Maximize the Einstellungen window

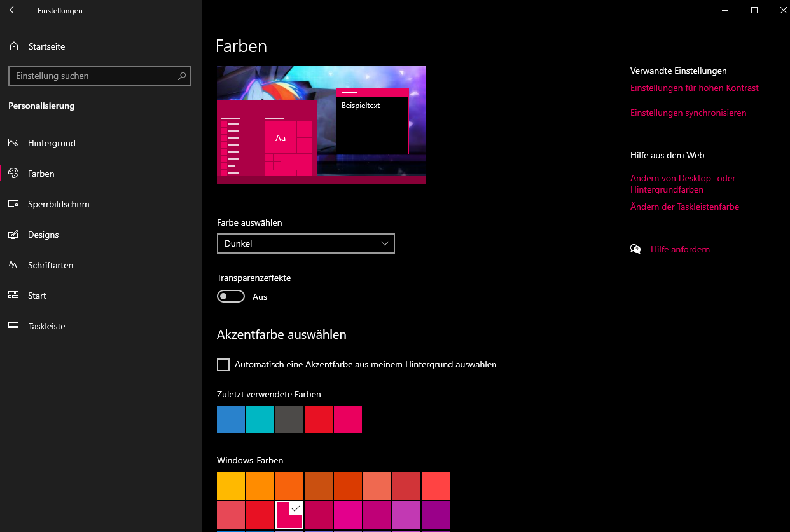click(x=754, y=10)
